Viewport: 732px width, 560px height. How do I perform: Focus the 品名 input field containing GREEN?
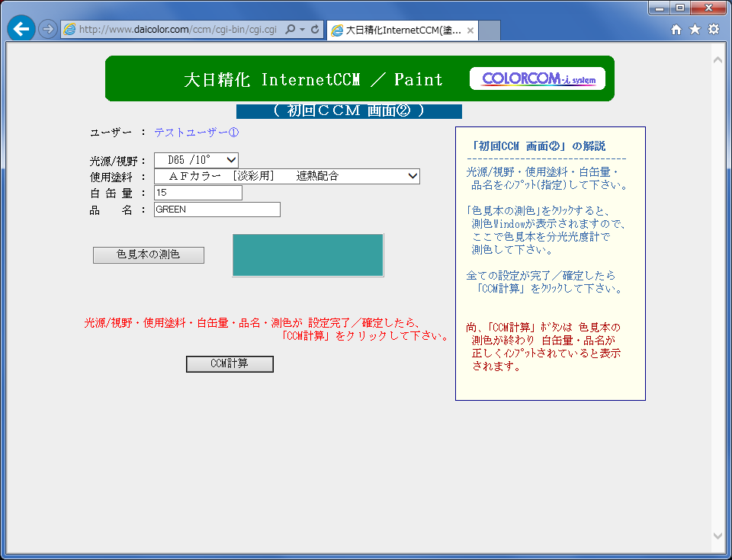(217, 210)
